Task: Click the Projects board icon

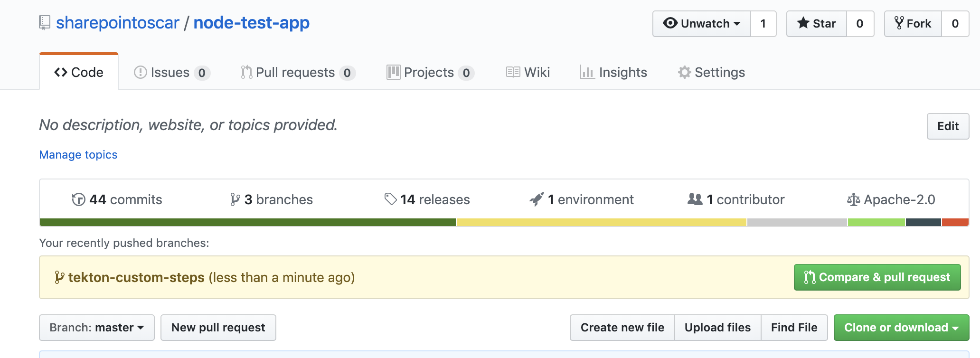Action: point(393,72)
